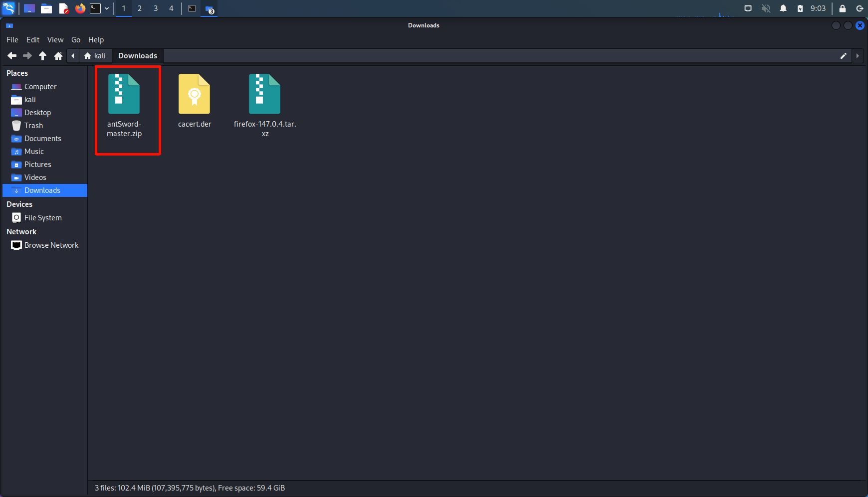Click the log out power icon
The width and height of the screenshot is (868, 497).
coord(860,8)
